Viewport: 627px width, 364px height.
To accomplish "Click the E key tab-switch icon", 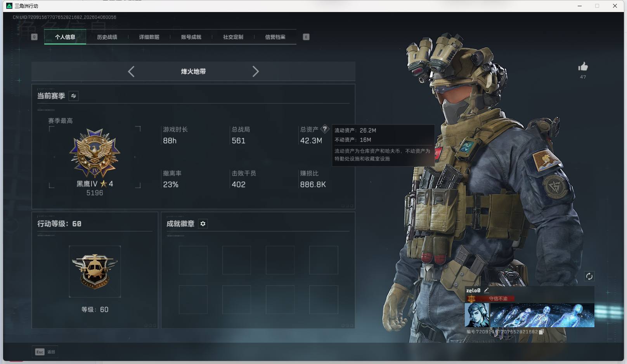I will tap(306, 37).
